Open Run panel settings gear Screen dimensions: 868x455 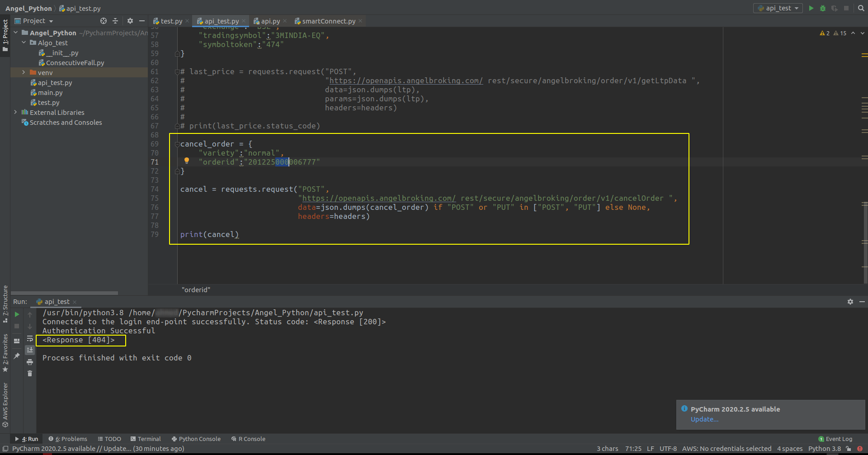tap(850, 302)
